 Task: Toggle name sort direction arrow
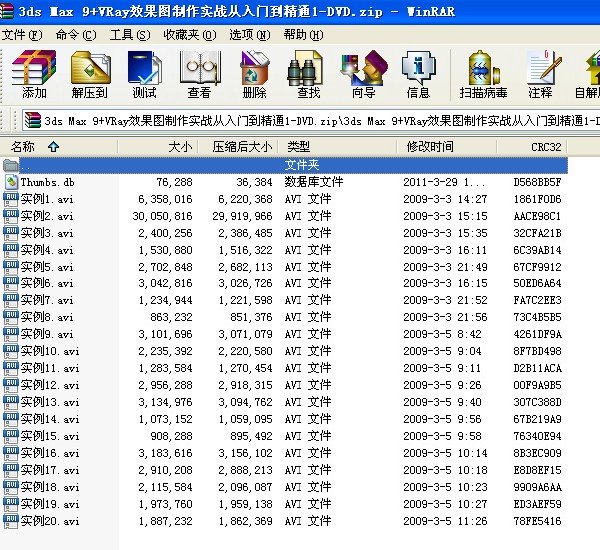[53, 147]
